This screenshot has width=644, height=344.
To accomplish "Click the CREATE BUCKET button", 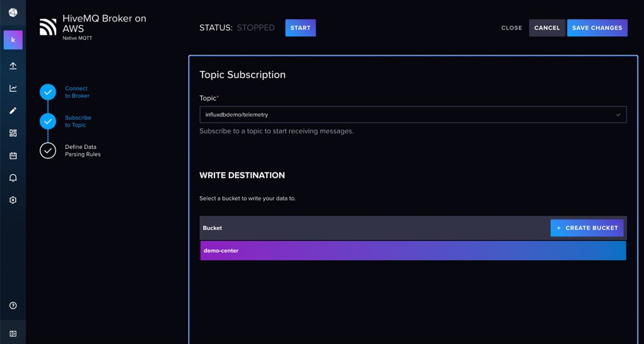I will pos(587,228).
